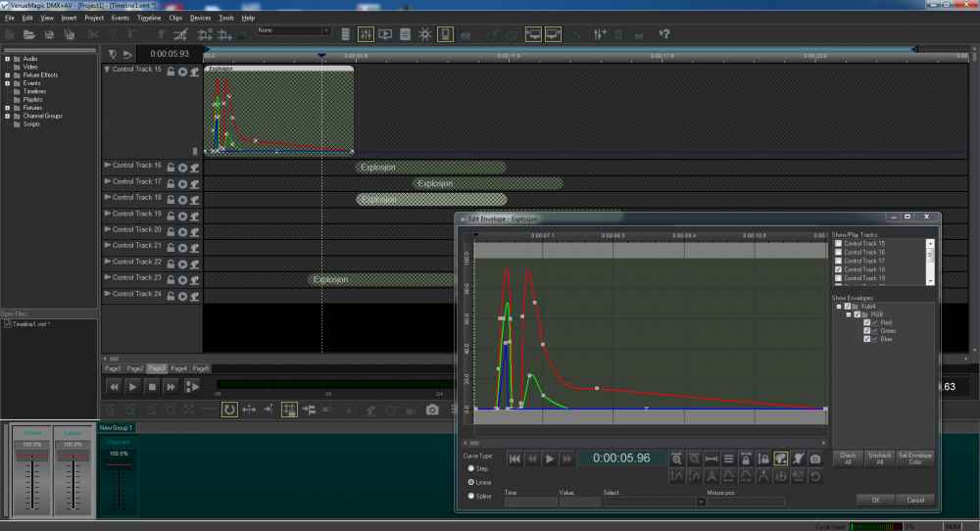Click the zoom-in magnifier in envelope editor
Image resolution: width=980 pixels, height=531 pixels.
coord(676,459)
